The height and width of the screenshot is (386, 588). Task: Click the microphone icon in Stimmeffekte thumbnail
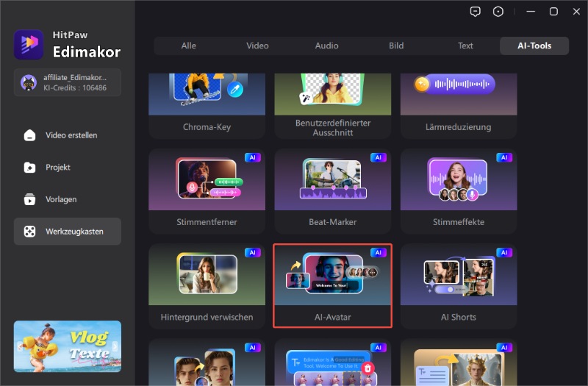pos(473,195)
